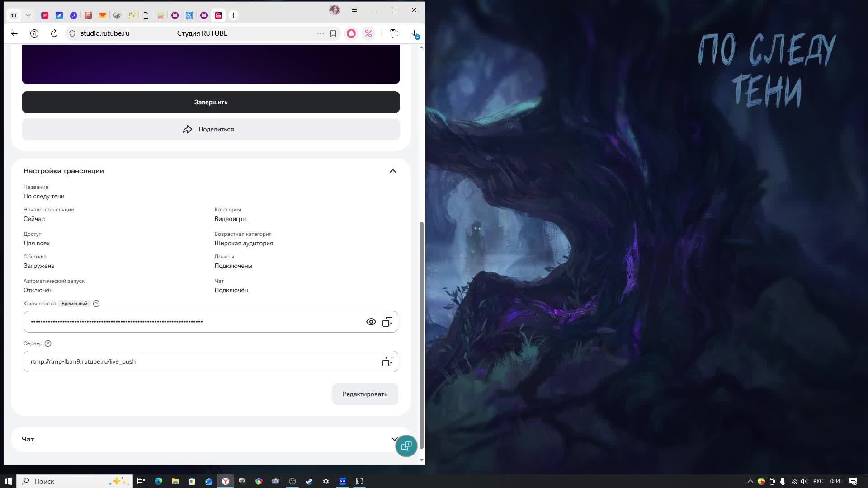This screenshot has height=488, width=868.
Task: Open tab list dropdown arrow
Action: pyautogui.click(x=28, y=15)
